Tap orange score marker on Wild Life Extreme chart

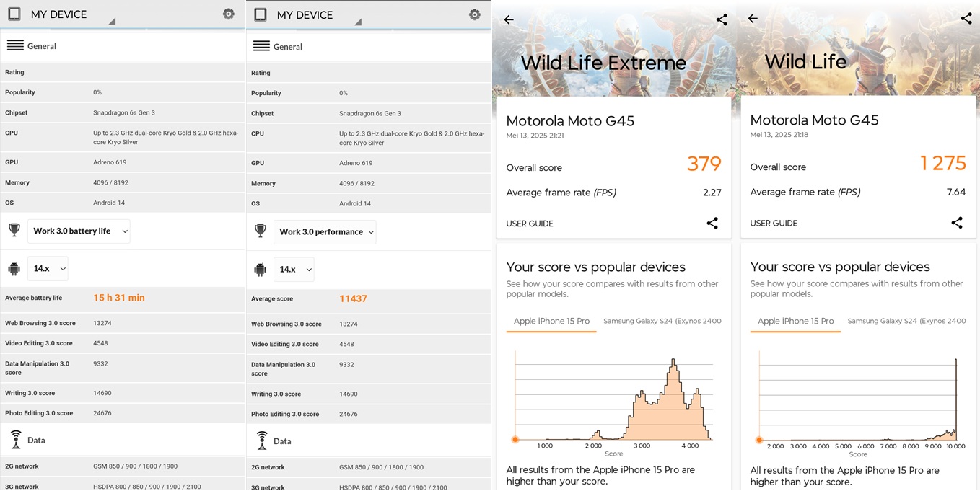[x=515, y=439]
